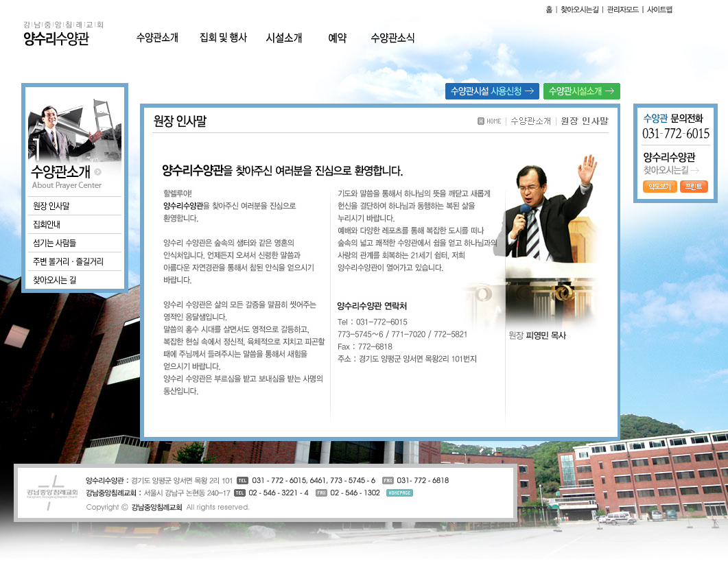Open the 집회 및 행사 top menu
The image size is (728, 581).
223,38
